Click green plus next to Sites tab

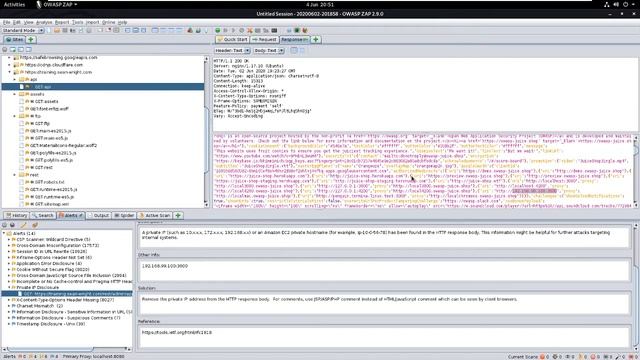pyautogui.click(x=31, y=40)
